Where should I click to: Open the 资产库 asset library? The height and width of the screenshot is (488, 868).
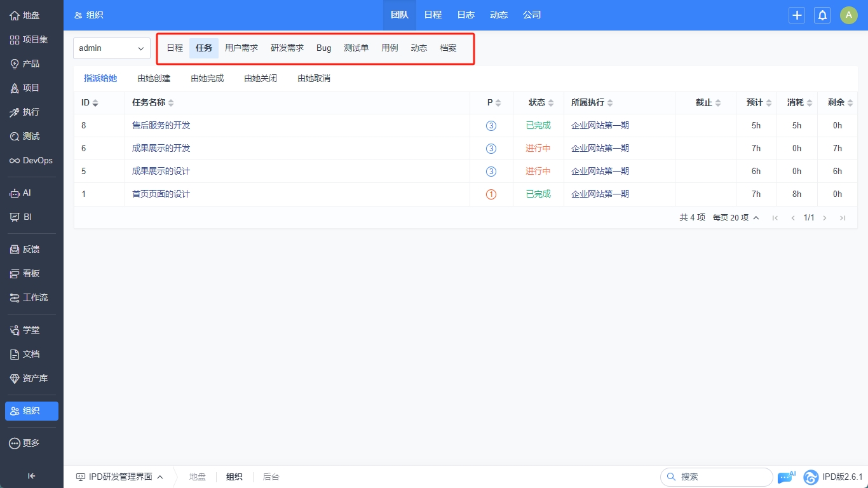[x=32, y=379]
